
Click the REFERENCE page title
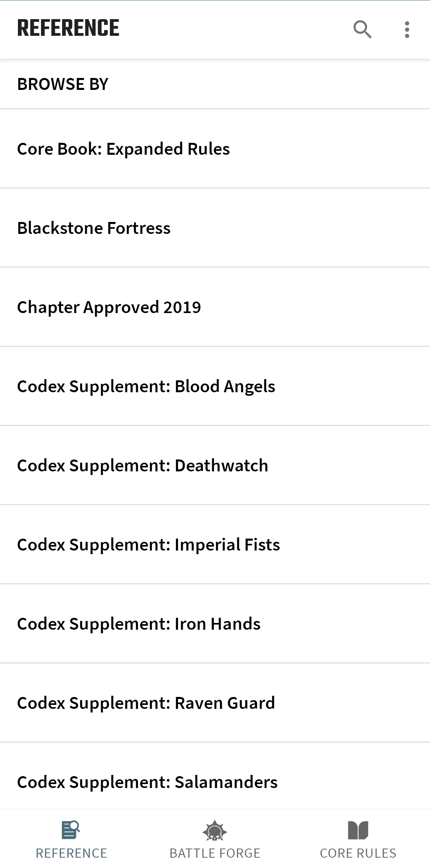click(68, 28)
